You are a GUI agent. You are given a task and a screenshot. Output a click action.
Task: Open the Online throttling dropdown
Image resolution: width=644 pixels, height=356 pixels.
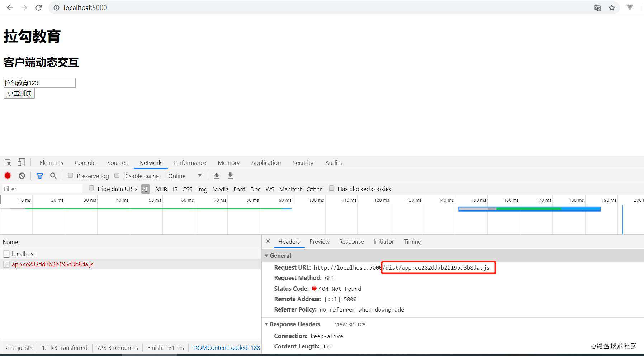click(185, 176)
